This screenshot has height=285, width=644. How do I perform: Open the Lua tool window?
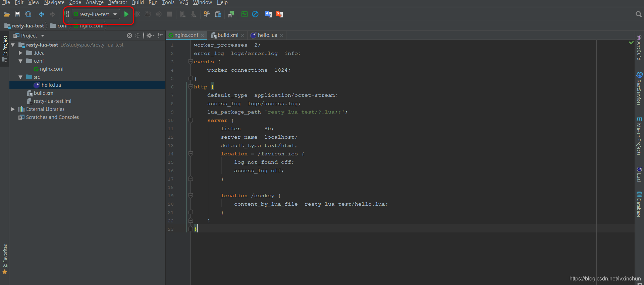point(639,174)
